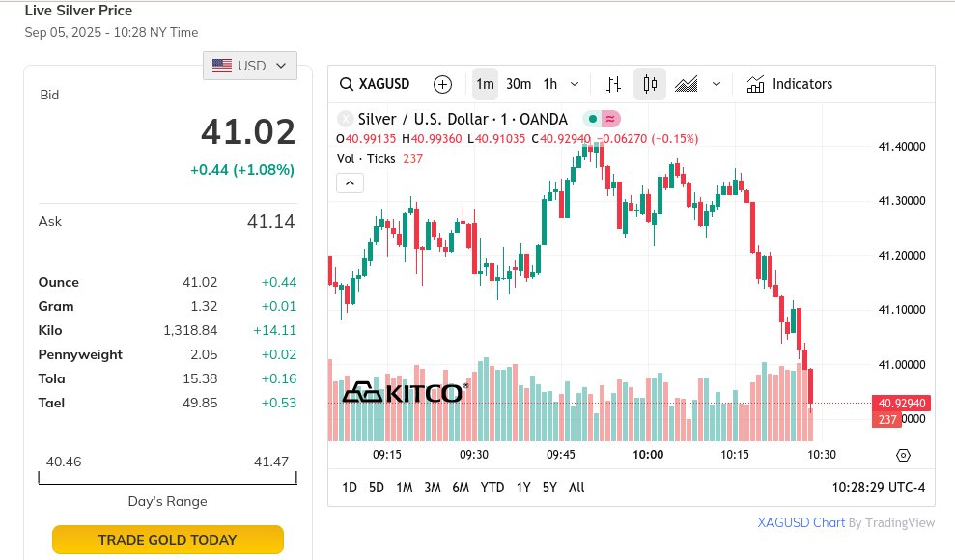
Task: Click the Vol Ticks indicator legend
Action: [x=379, y=159]
